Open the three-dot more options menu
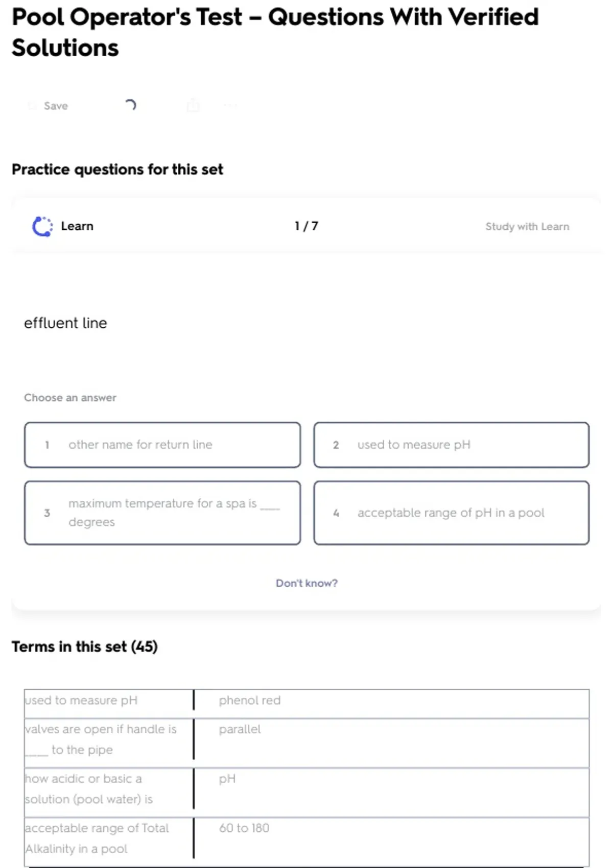This screenshot has height=868, width=613. pyautogui.click(x=230, y=106)
